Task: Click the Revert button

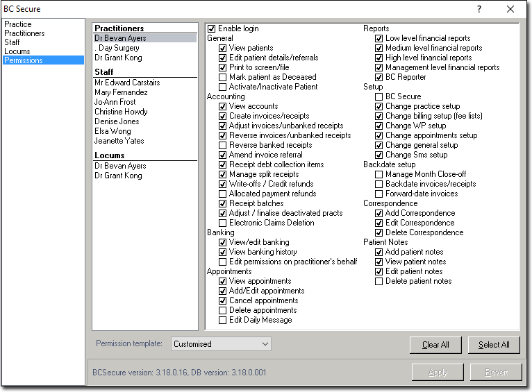Action: pos(496,373)
